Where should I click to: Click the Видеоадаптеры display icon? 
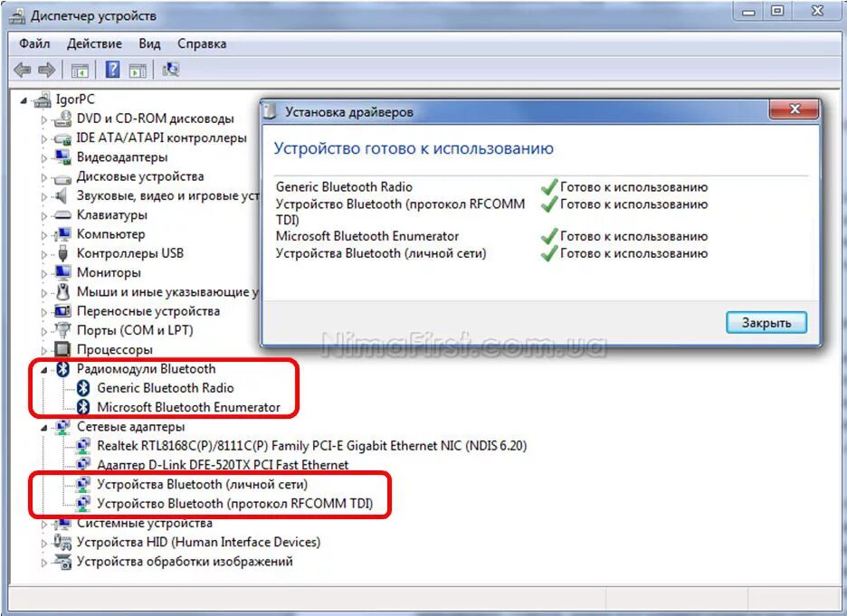[62, 157]
